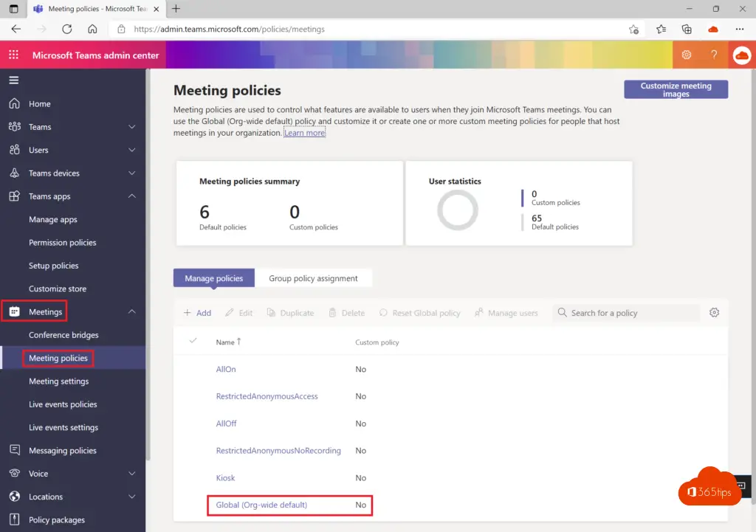Follow the Learn more link
Screen dimensions: 756x532
click(304, 133)
